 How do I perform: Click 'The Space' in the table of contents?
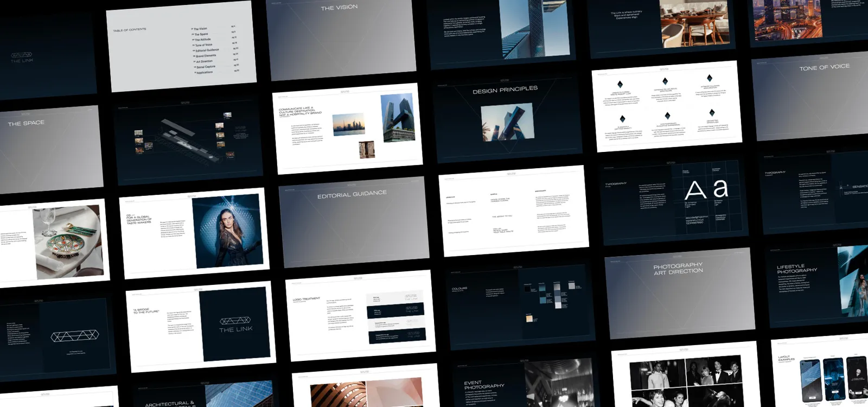[200, 34]
